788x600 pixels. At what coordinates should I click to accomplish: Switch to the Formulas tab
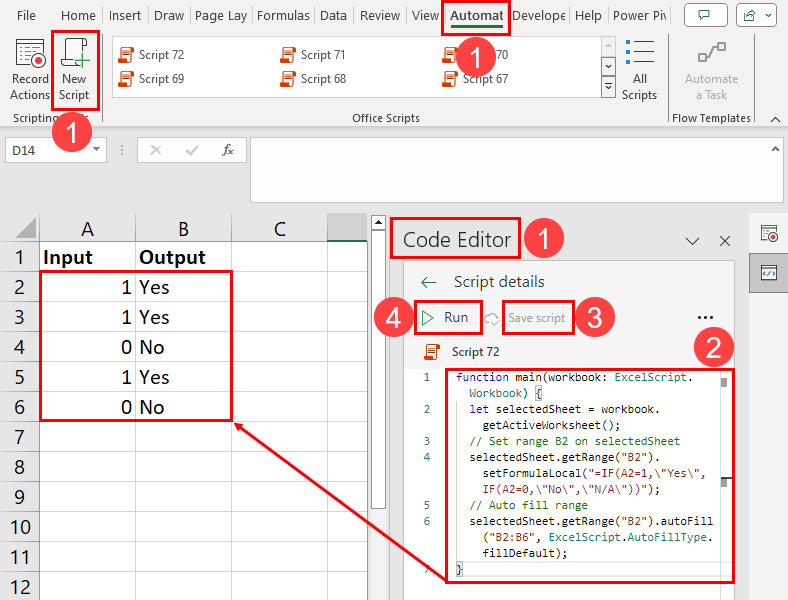283,16
